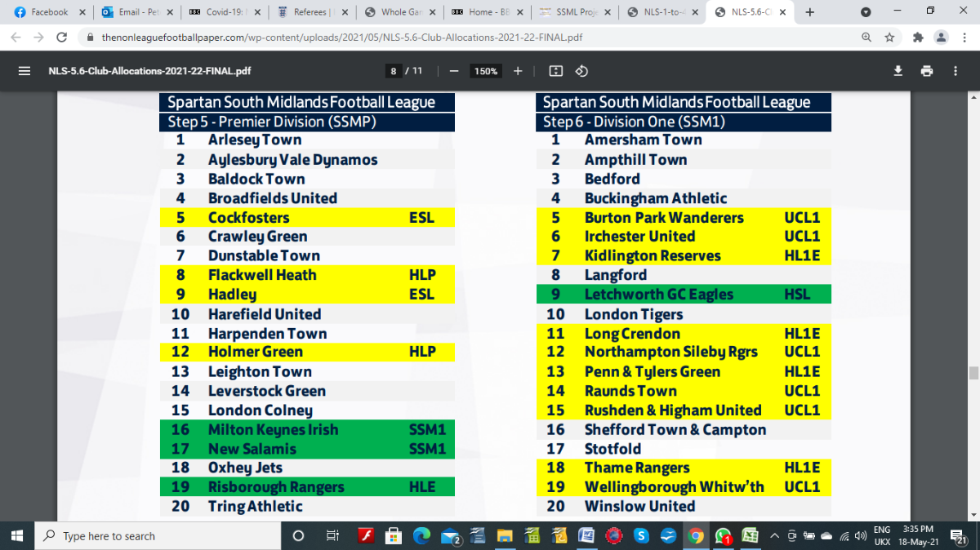Open Skype from taskbar
This screenshot has width=980, height=550.
(x=641, y=536)
